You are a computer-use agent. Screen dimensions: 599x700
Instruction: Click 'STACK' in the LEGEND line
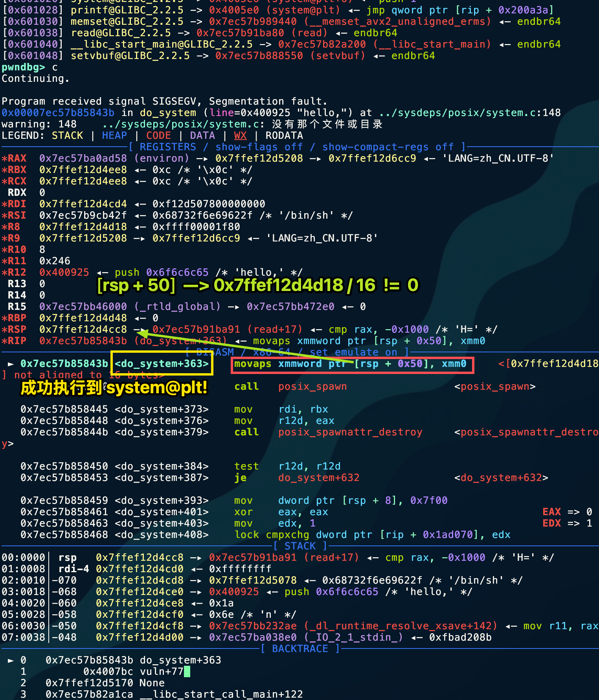(x=68, y=136)
